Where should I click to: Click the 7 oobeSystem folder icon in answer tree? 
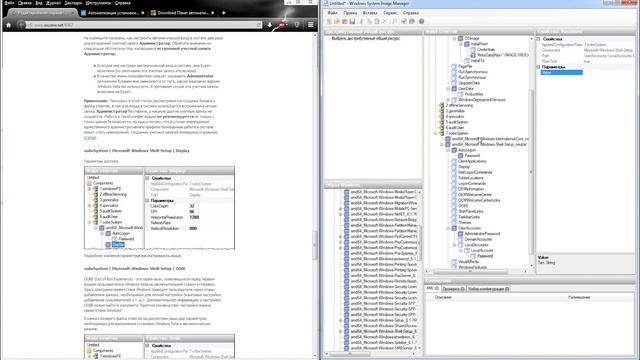[x=441, y=133]
